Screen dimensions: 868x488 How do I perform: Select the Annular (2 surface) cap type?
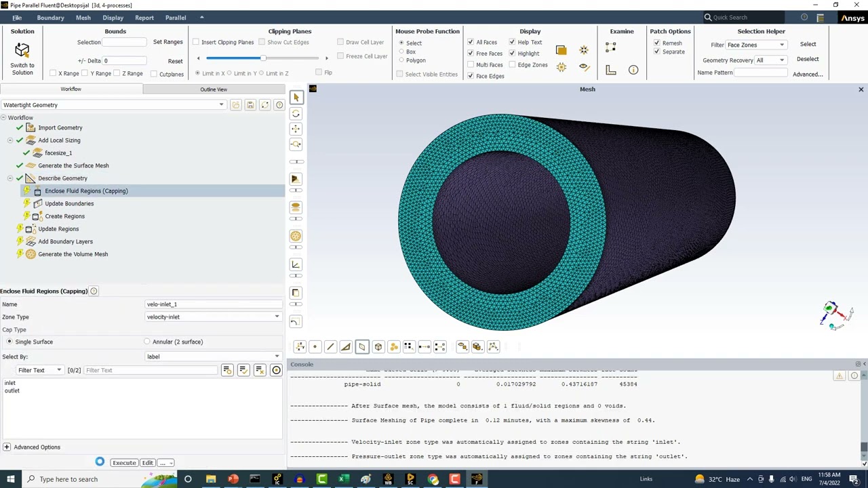[x=147, y=342]
